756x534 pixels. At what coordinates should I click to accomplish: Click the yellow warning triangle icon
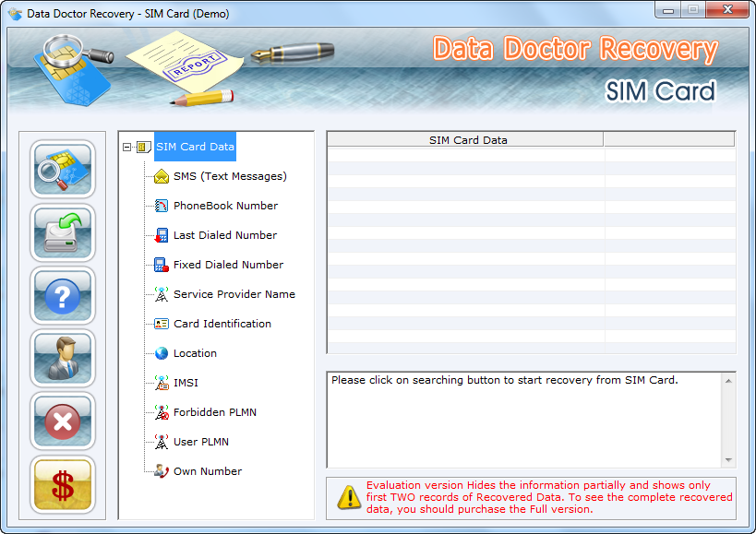pos(349,497)
